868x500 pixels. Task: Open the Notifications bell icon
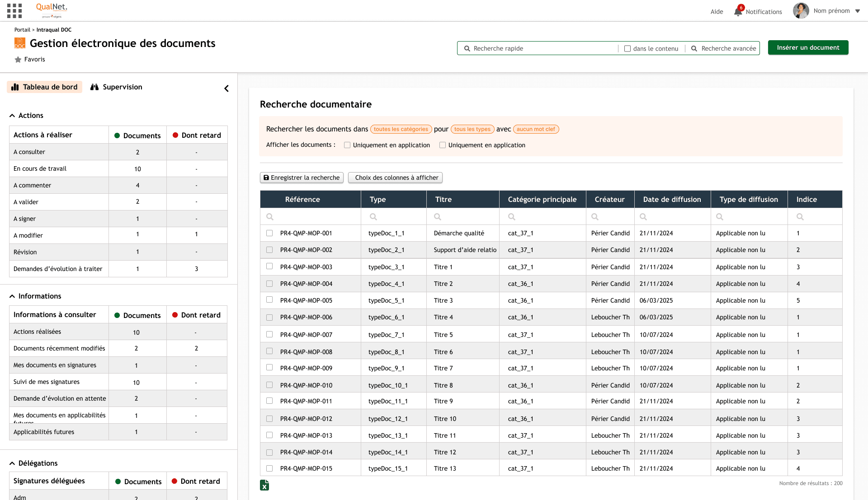tap(738, 11)
